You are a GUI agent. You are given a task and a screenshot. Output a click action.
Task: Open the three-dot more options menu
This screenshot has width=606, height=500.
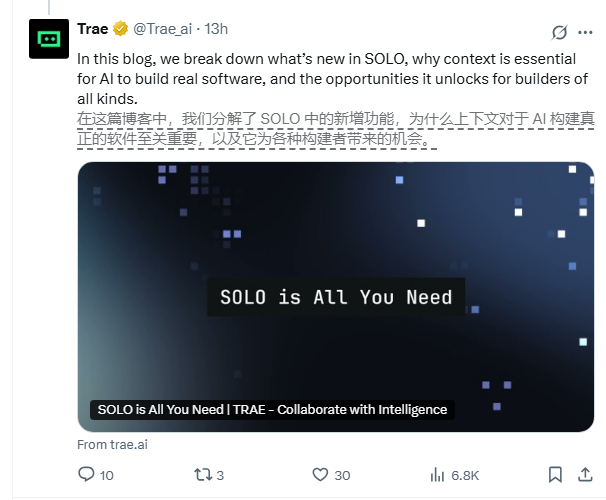pyautogui.click(x=585, y=31)
